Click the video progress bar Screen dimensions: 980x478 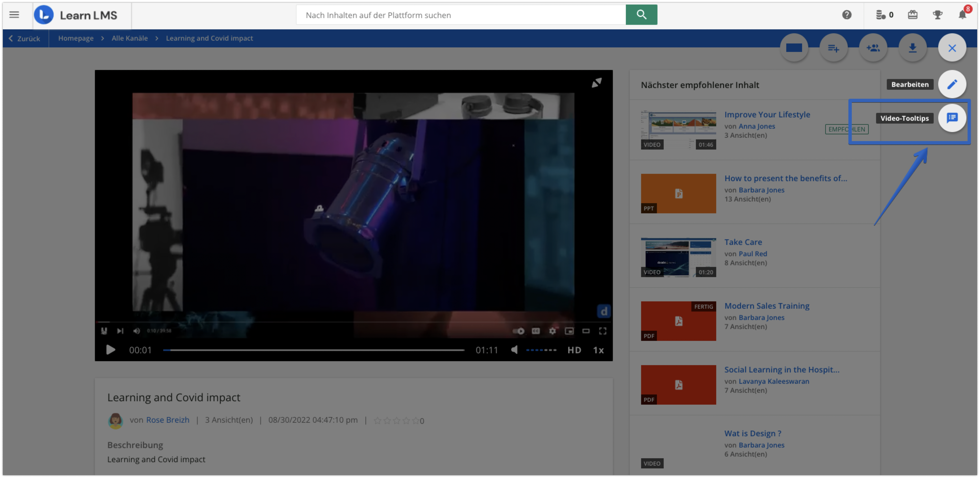[x=314, y=350]
